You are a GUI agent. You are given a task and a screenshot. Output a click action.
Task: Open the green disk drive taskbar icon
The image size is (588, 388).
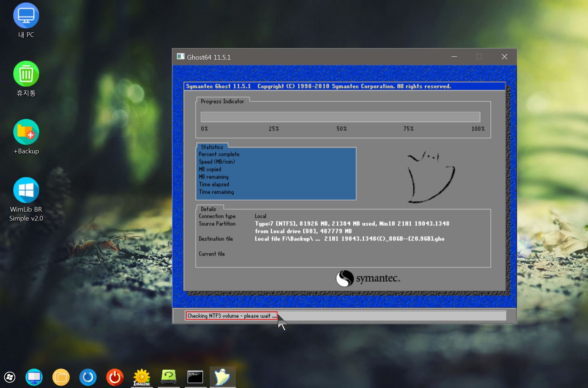pos(169,377)
